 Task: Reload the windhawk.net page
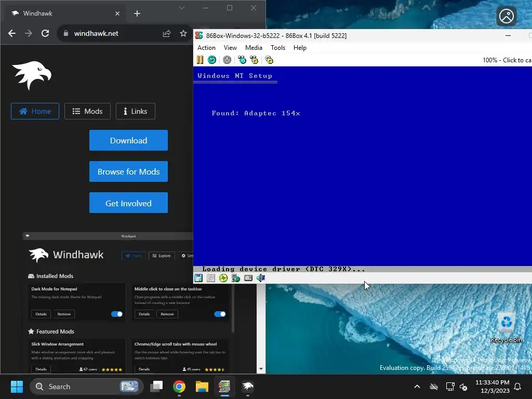45,33
